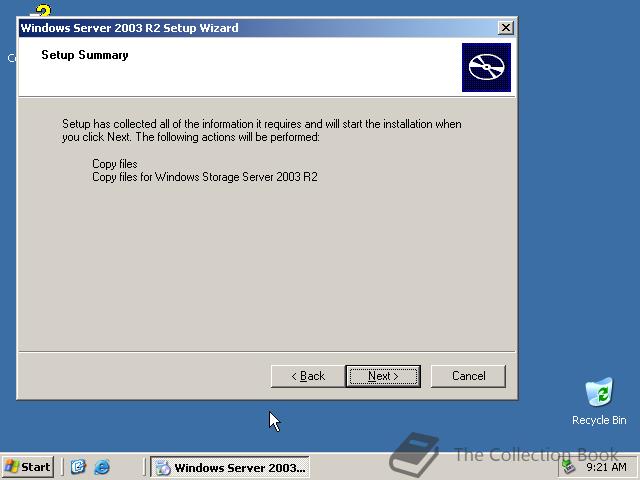This screenshot has width=640, height=480.
Task: Click the network tray icon near clock
Action: pyautogui.click(x=568, y=467)
